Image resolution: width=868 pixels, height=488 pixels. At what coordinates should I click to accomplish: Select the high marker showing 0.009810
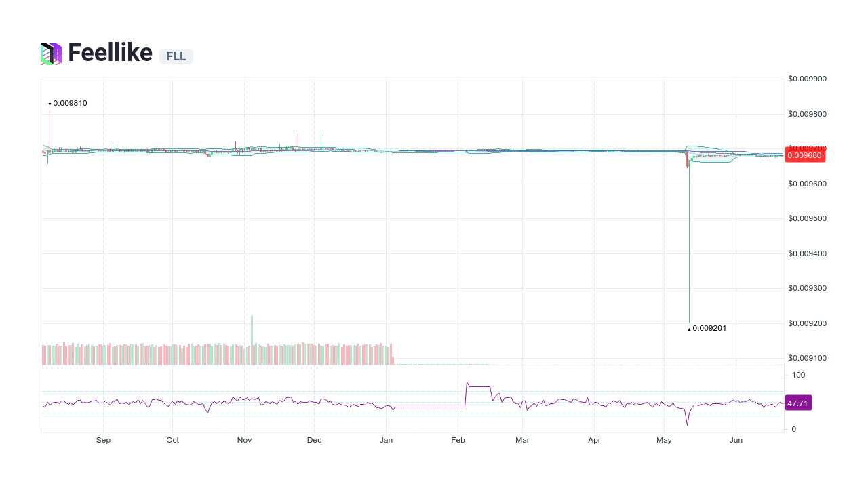click(x=68, y=103)
